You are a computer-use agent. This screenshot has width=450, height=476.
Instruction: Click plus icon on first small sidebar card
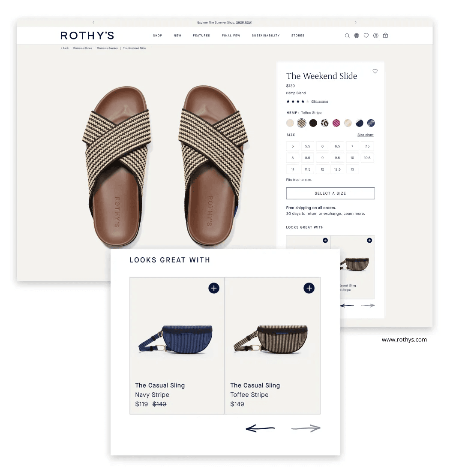325,241
